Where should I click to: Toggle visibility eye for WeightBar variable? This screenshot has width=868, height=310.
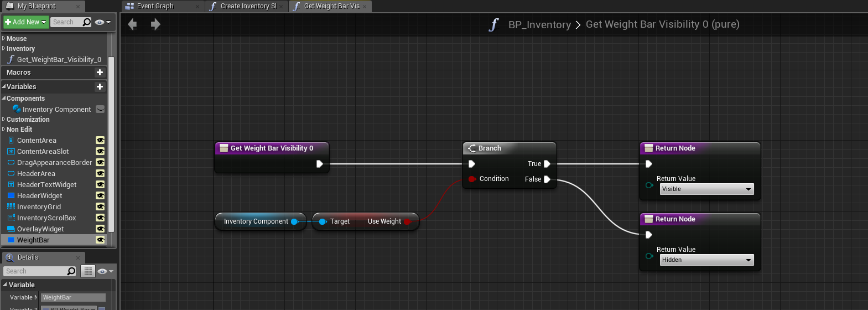100,240
